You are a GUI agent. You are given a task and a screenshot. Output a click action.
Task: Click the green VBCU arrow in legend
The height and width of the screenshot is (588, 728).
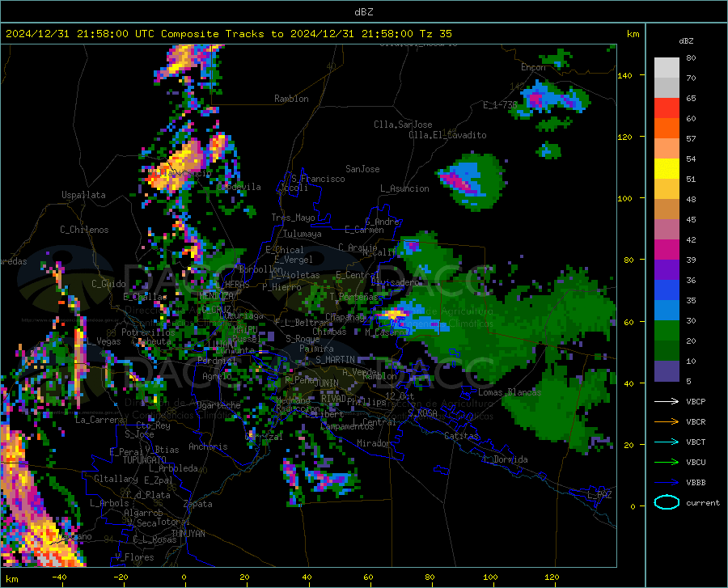[x=667, y=463]
